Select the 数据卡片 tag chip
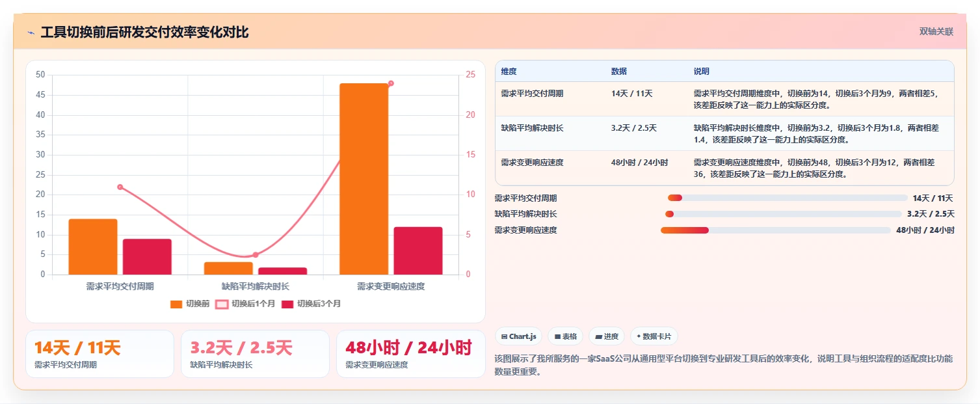 pyautogui.click(x=654, y=336)
